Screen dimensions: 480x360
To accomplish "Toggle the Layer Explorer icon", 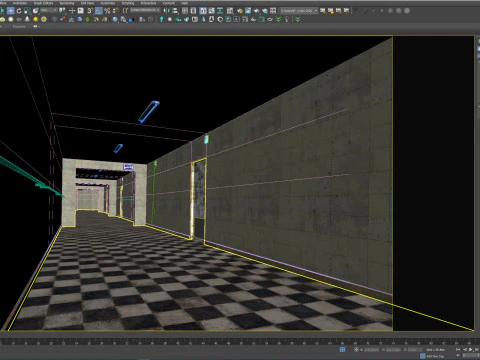I will (193, 11).
